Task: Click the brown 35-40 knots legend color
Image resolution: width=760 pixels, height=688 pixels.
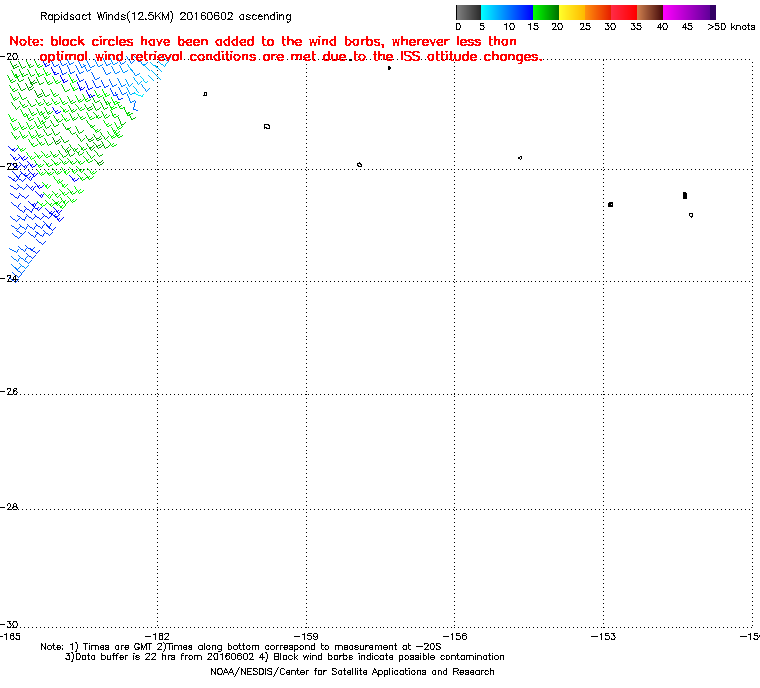Action: 650,12
